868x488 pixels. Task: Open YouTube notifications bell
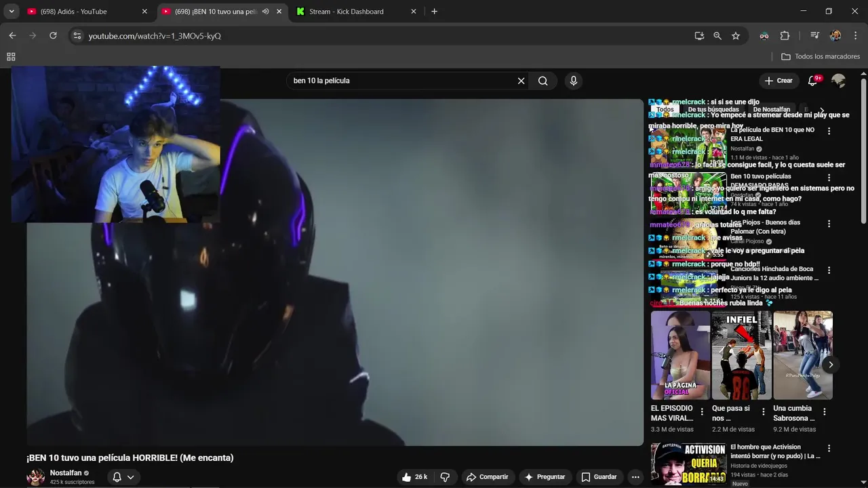click(812, 81)
